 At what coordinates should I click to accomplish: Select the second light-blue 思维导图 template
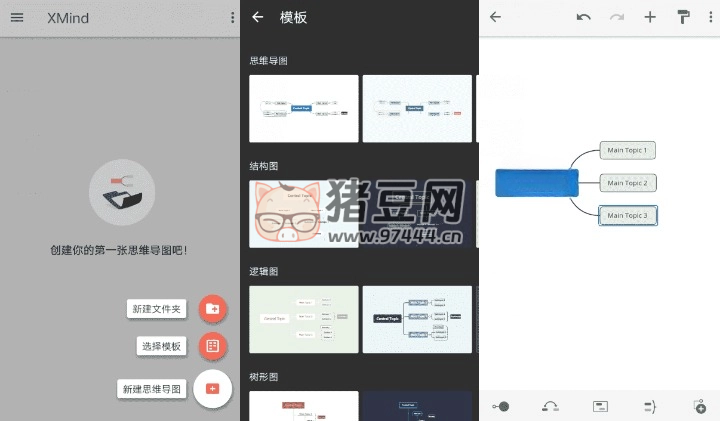tap(417, 108)
